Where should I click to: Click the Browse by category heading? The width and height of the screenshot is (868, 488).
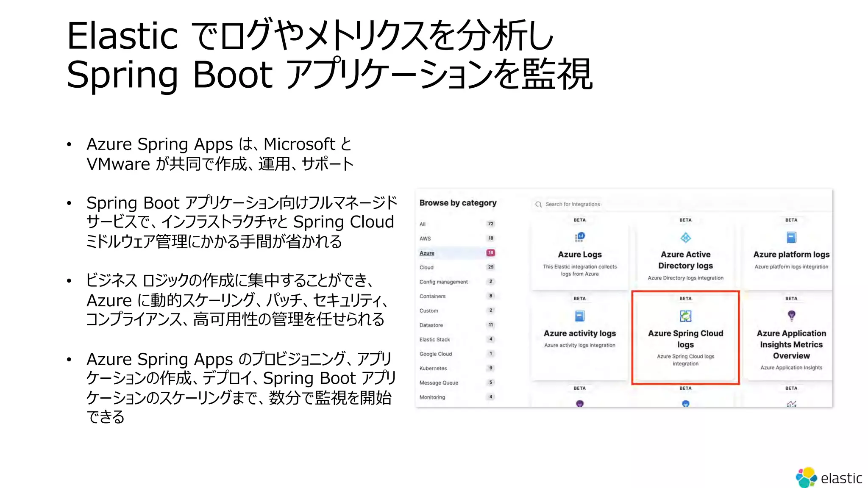point(458,203)
